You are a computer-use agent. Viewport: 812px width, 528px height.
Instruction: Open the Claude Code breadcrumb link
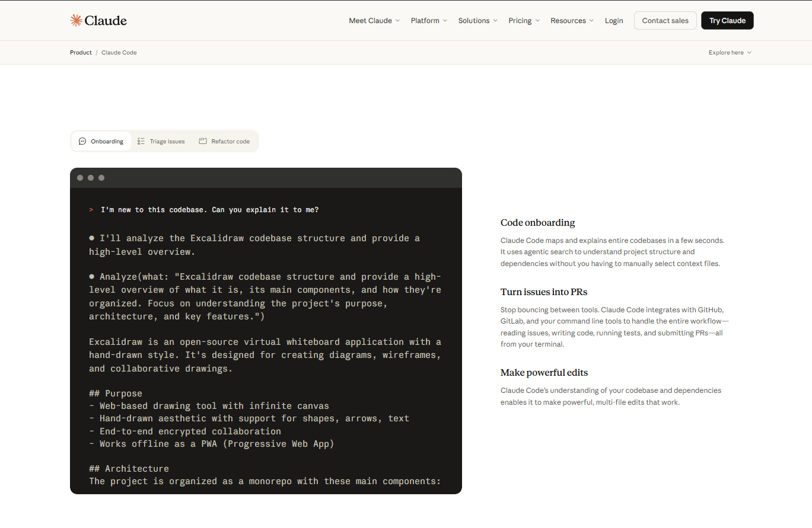tap(119, 52)
